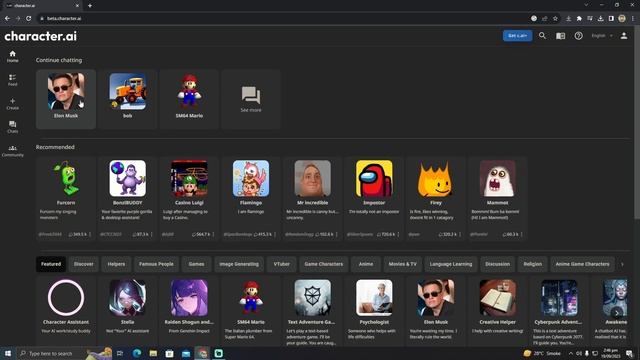Select the Anime tab
This screenshot has width=640, height=360.
[366, 264]
